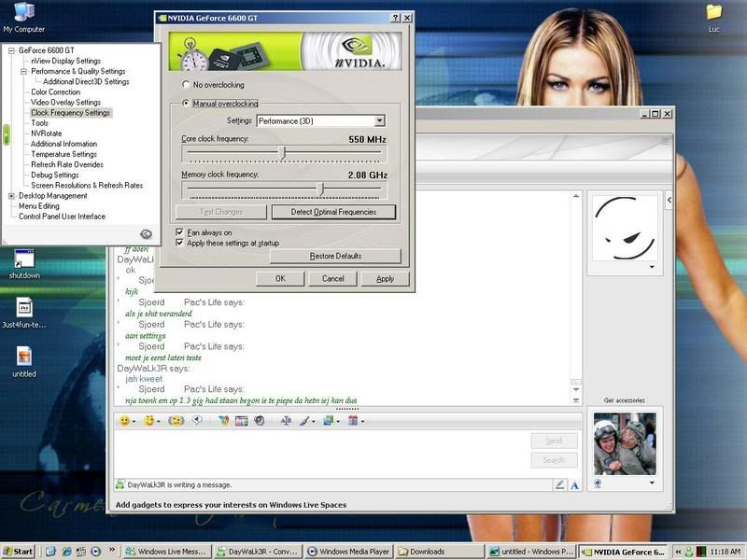Select Debug Settings in tree
Screen dimensions: 747x560
pyautogui.click(x=55, y=175)
